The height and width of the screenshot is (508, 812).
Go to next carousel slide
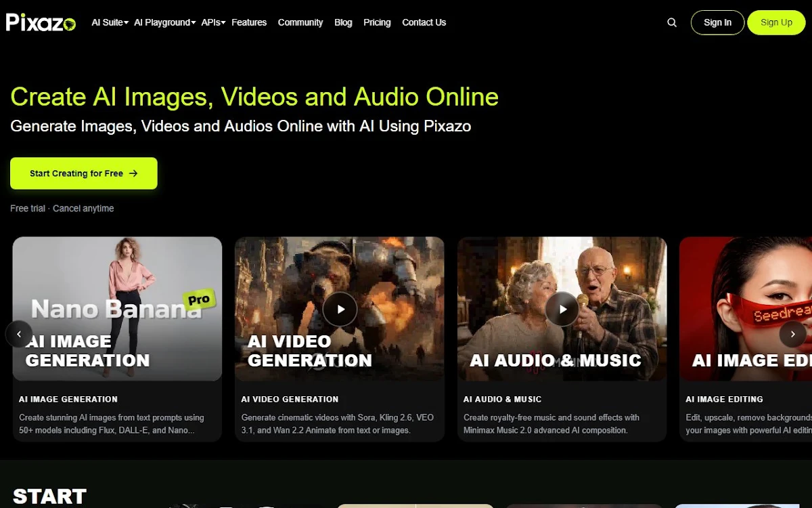tap(793, 334)
